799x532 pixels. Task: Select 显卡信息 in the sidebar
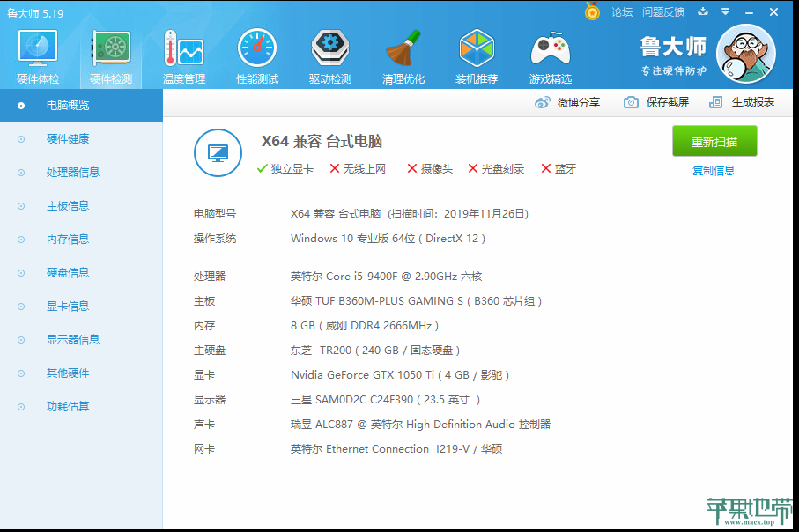[x=82, y=307]
